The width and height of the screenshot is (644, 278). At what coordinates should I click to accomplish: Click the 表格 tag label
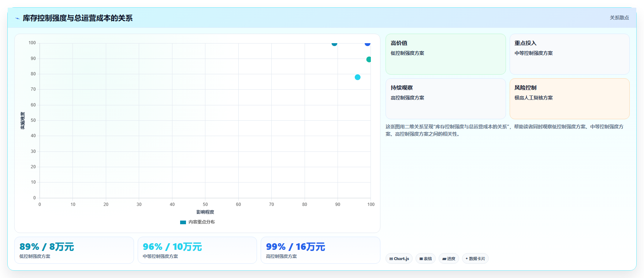[428, 259]
